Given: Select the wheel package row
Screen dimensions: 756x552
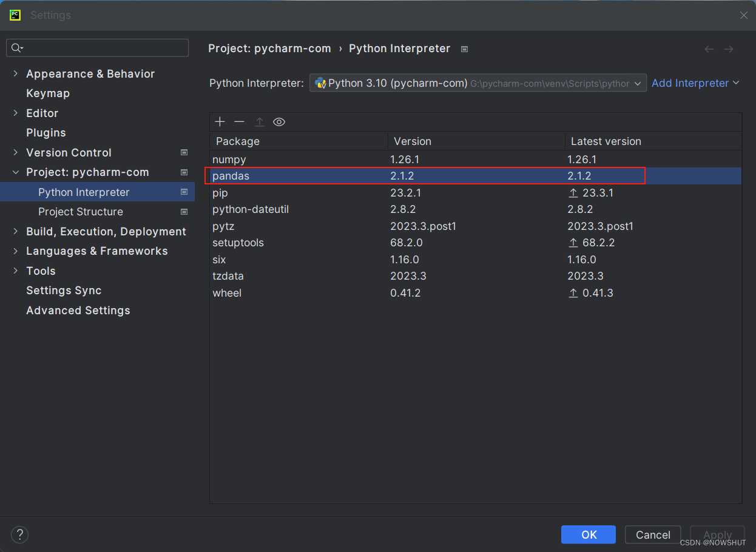Looking at the screenshot, I should 476,293.
